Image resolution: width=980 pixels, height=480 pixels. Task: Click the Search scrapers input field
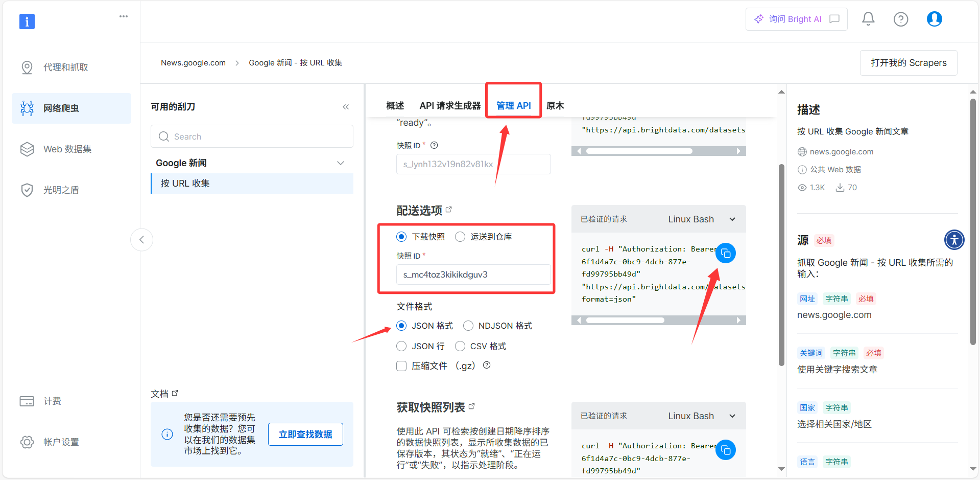(x=252, y=136)
